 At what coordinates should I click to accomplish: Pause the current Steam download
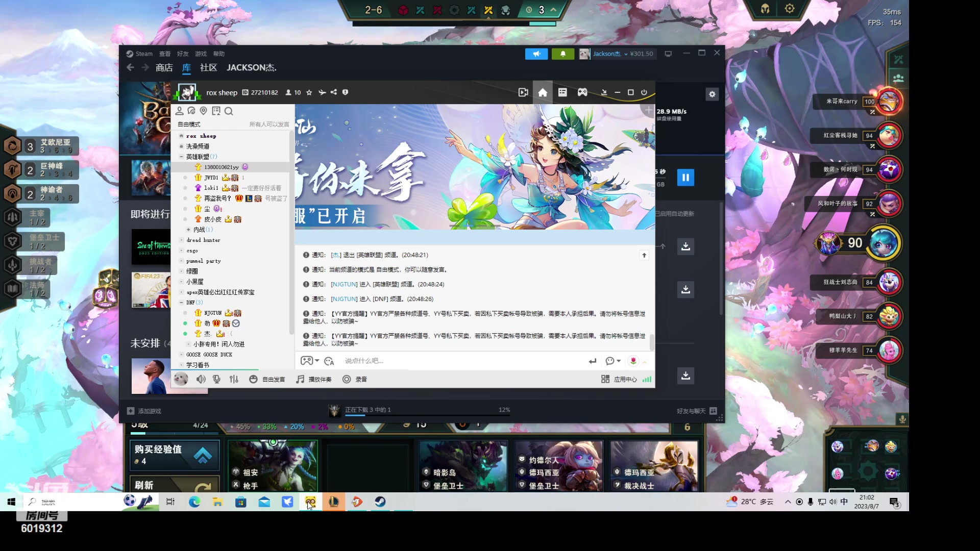(x=685, y=178)
